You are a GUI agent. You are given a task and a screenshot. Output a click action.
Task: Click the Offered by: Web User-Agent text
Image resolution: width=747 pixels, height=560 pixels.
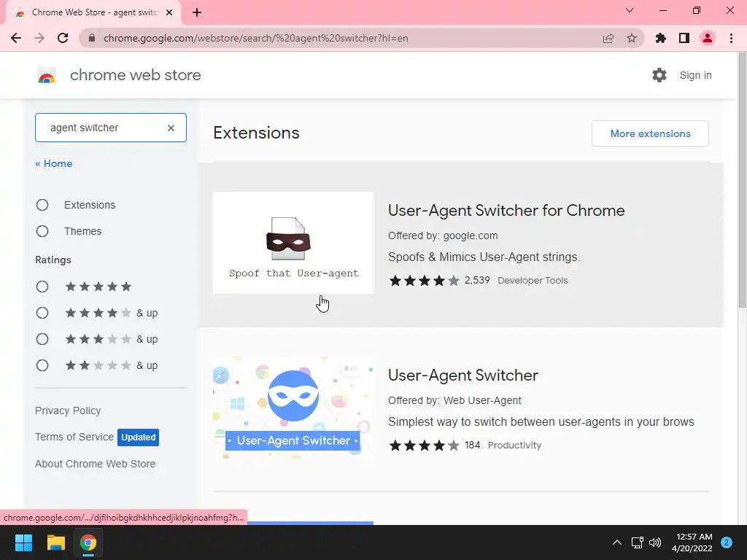point(454,400)
